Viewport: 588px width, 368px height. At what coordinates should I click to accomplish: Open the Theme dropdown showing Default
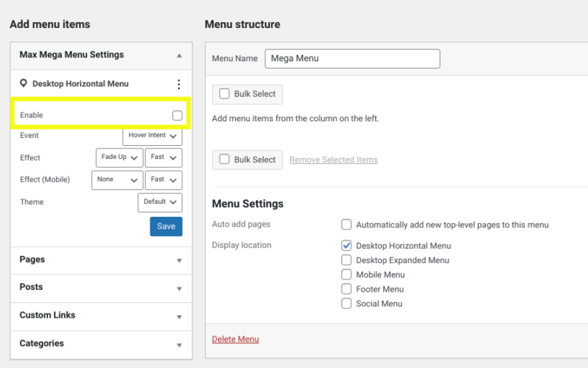(x=160, y=202)
